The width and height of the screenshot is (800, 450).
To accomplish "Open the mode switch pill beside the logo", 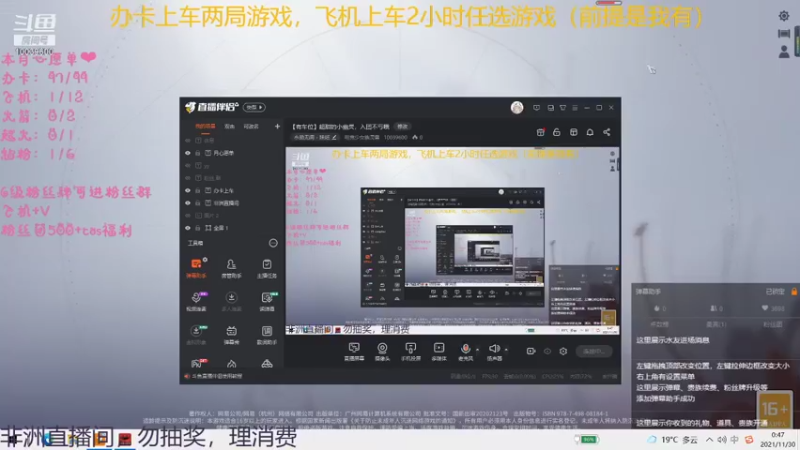I will 254,107.
